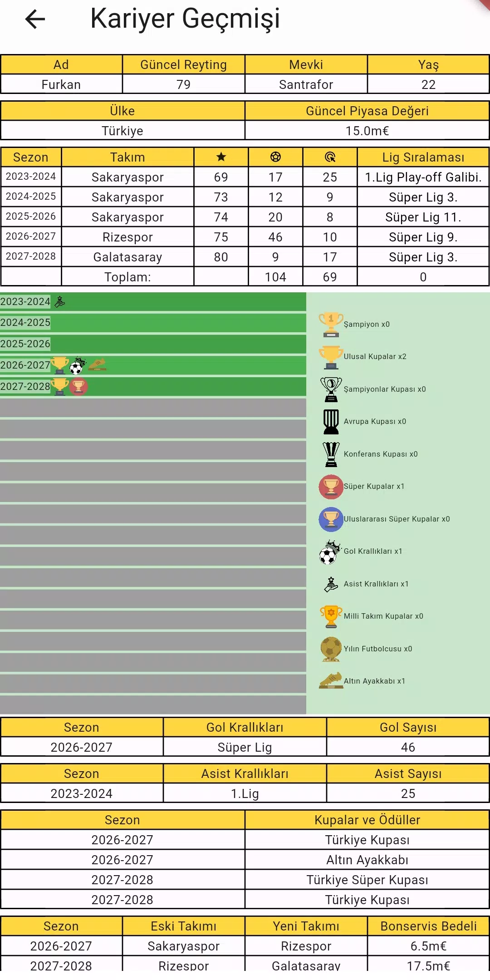Click crowned ball icon in 2026-2027 bar

coord(78,365)
